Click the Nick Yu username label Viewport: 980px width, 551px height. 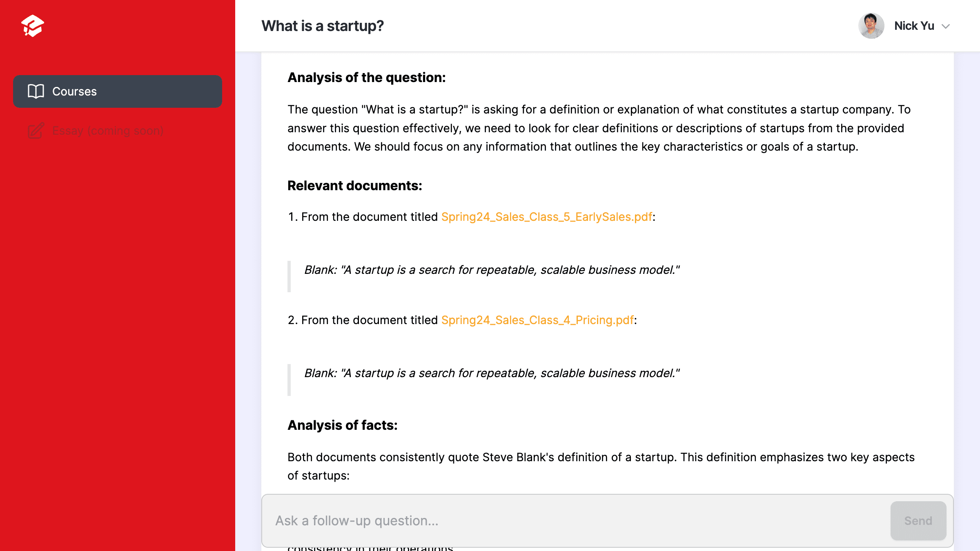(913, 26)
